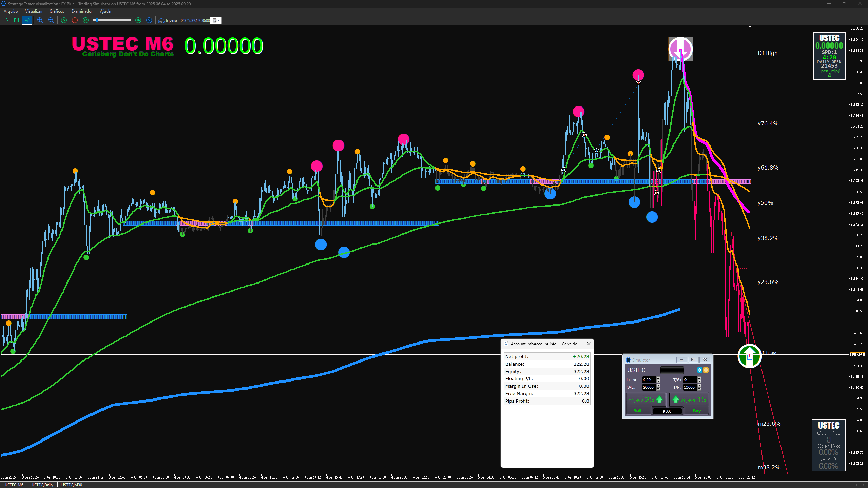Open the Examinador menu
Screen dimensions: 868x488
[x=82, y=11]
